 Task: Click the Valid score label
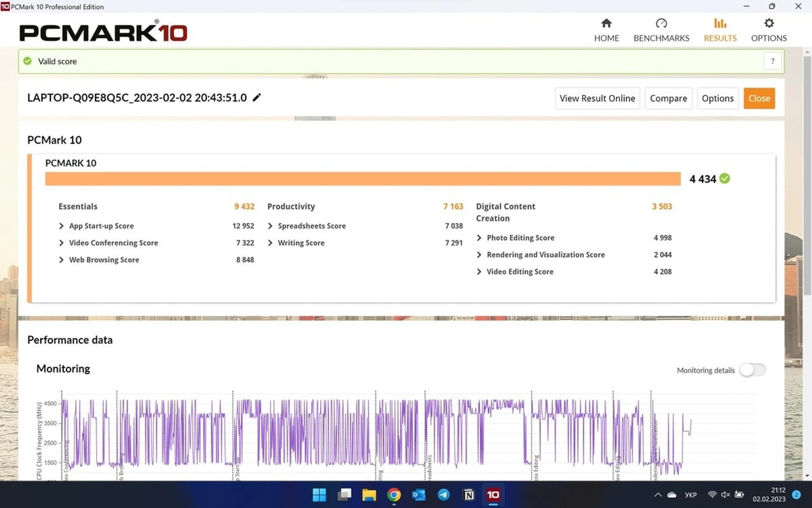tap(58, 61)
